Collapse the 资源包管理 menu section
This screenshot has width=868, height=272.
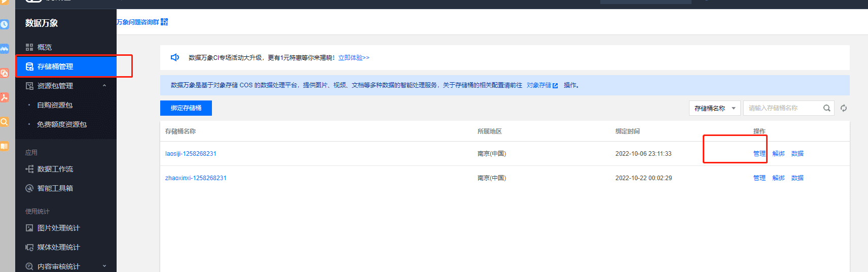(x=104, y=86)
